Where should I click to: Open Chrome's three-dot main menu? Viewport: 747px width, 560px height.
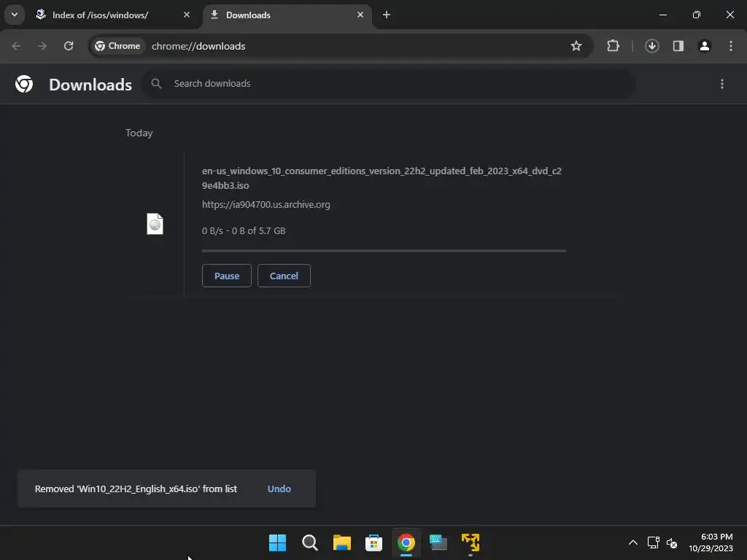coord(731,46)
